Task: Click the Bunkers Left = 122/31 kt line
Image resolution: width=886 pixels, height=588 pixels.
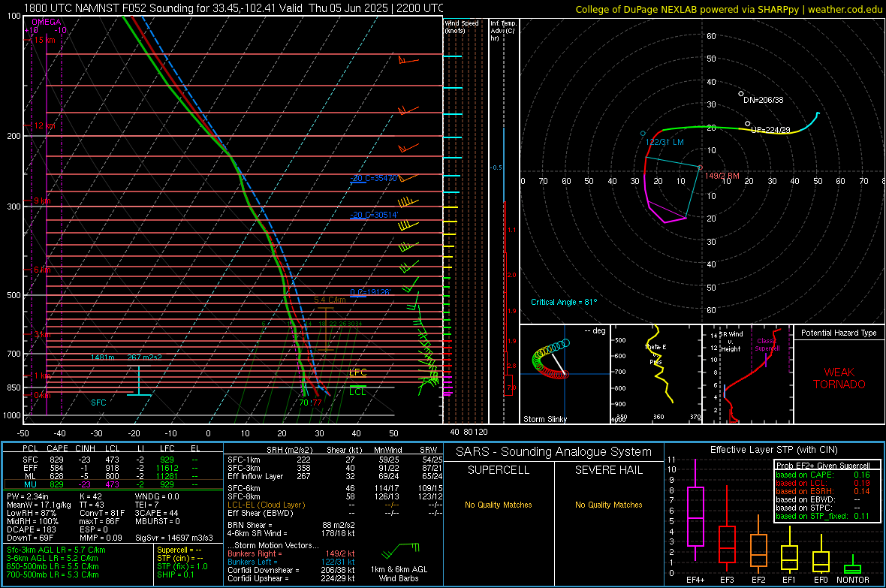Action: click(x=291, y=562)
